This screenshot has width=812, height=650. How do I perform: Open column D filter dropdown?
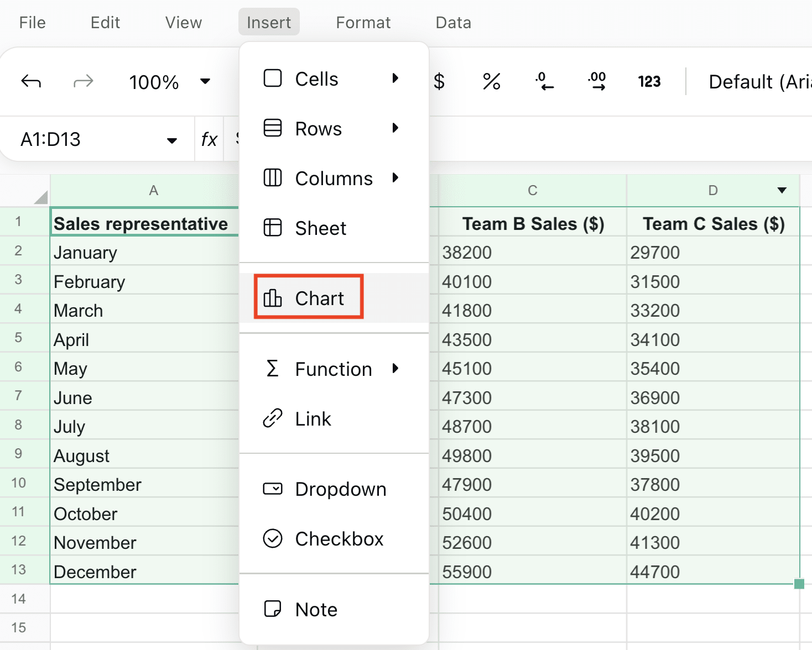point(782,190)
